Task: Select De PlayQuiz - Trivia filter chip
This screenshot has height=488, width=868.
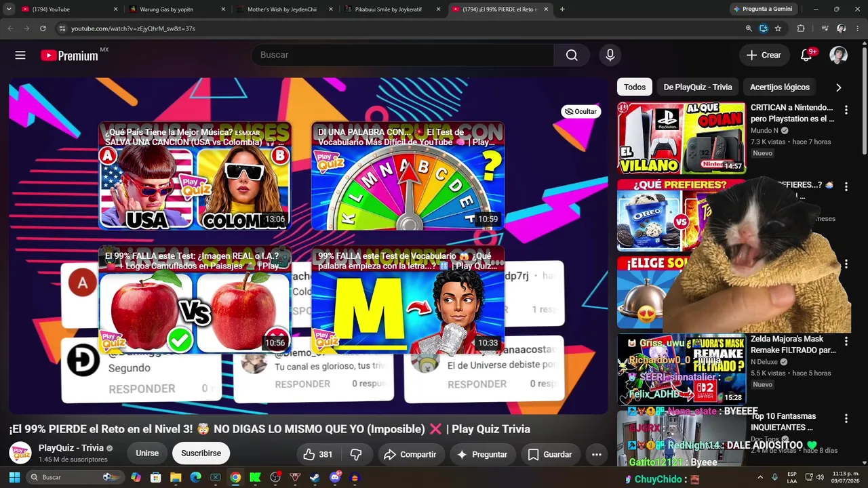Action: click(698, 87)
